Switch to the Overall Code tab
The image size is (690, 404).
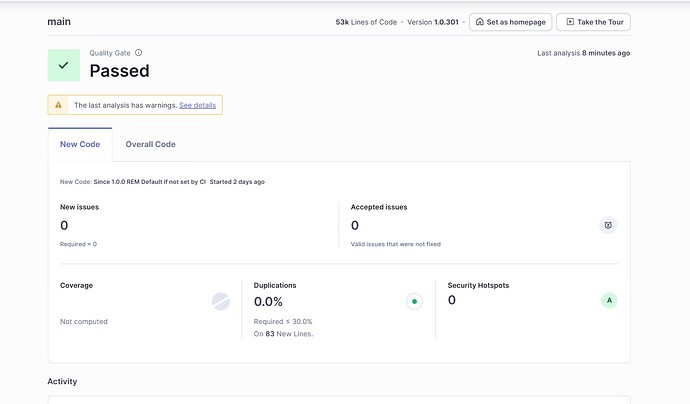[x=150, y=144]
